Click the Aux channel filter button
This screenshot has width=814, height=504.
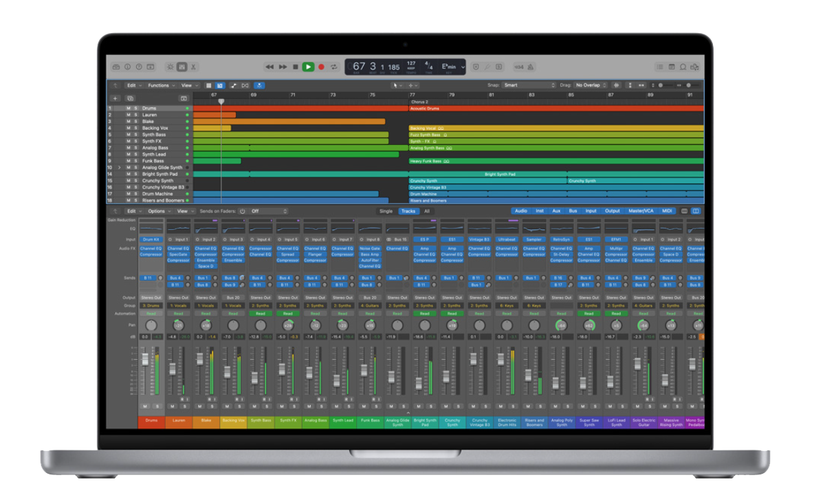556,211
